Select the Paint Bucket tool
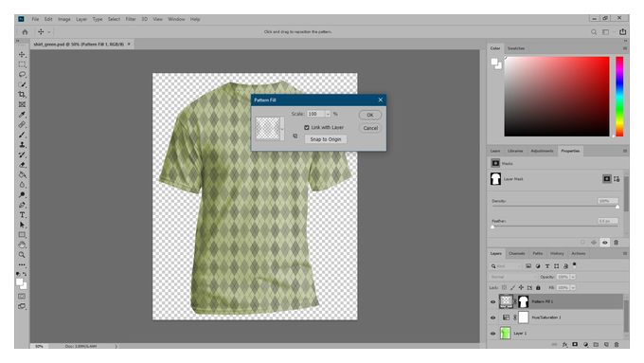Image resolution: width=644 pixels, height=363 pixels. click(22, 174)
